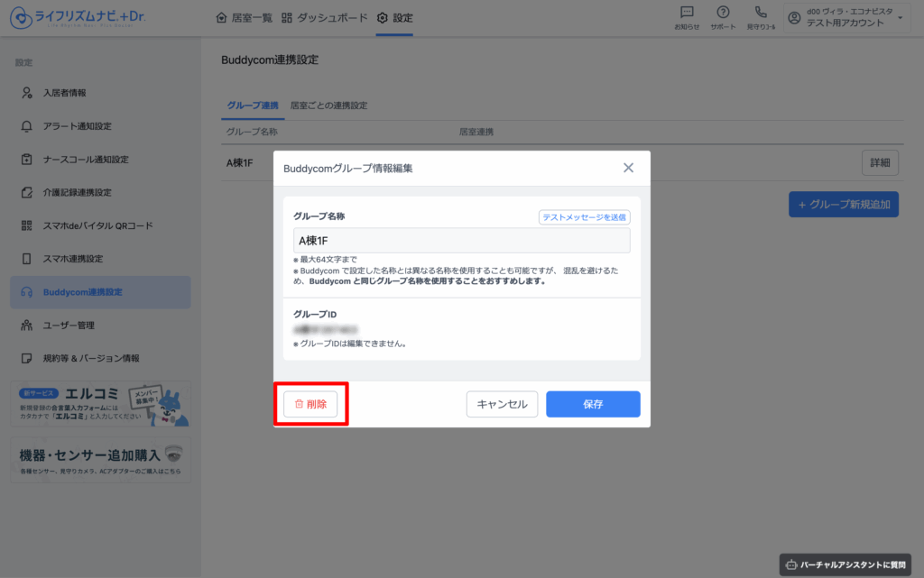The height and width of the screenshot is (578, 924).
Task: Open 介護記録連携設定 in the sidebar
Action: click(x=100, y=192)
